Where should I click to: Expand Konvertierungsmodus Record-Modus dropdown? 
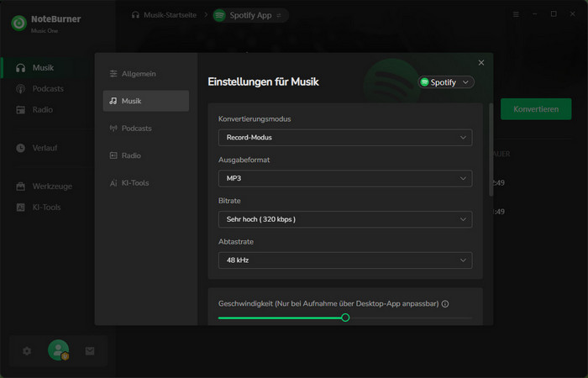[x=345, y=138]
